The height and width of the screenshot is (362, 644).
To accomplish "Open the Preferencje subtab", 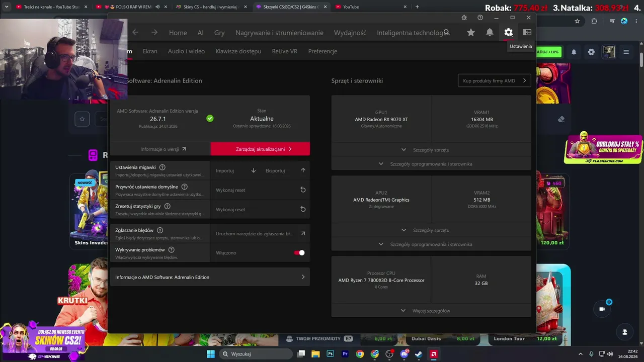I will pos(323,51).
